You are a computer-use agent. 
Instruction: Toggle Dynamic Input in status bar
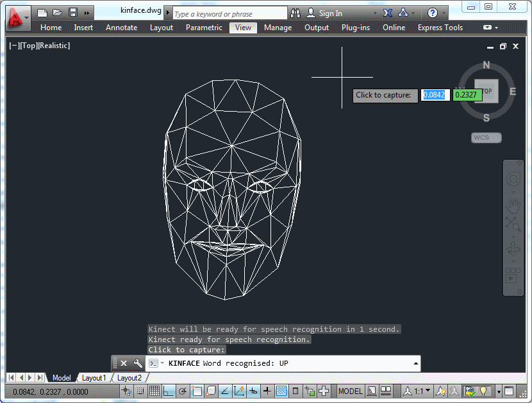(254, 391)
